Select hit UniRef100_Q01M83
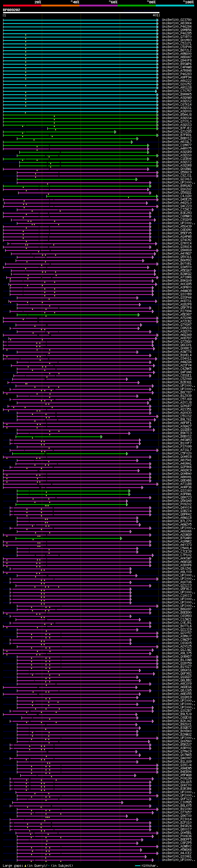This screenshot has width=197, height=868. 176,40
